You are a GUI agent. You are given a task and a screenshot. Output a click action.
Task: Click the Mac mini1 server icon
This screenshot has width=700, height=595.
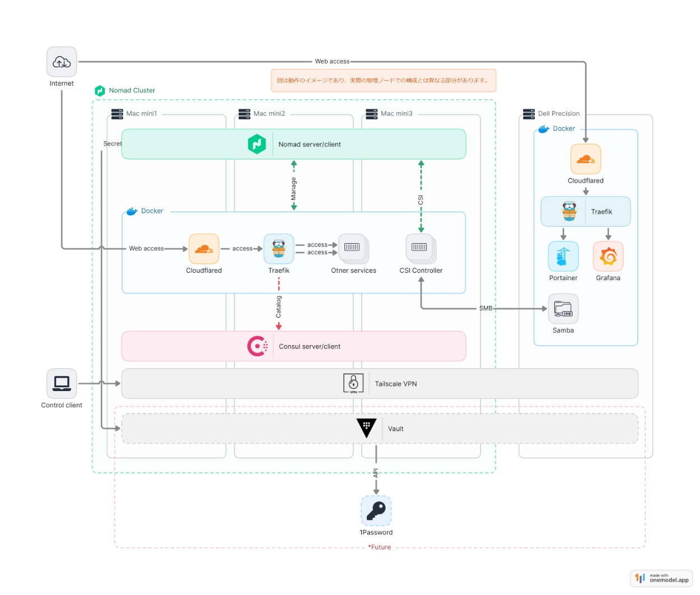tap(117, 114)
